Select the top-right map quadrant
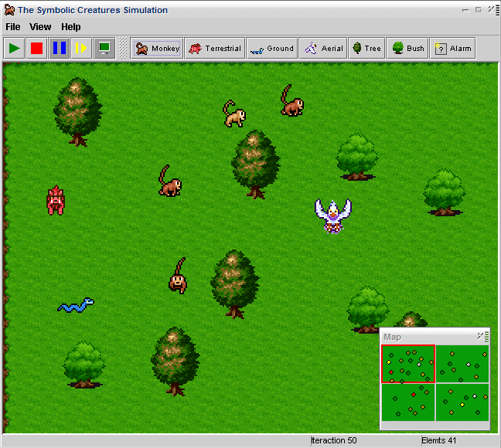This screenshot has width=501, height=448. [462, 364]
